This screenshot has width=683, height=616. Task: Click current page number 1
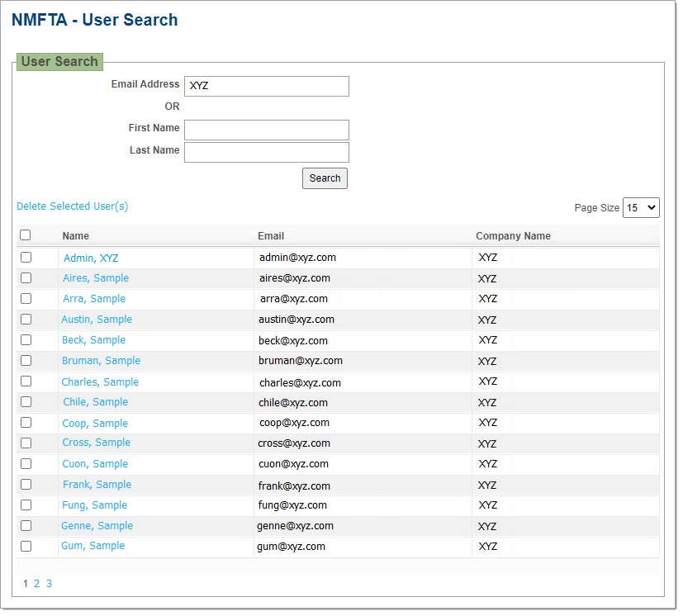point(26,584)
